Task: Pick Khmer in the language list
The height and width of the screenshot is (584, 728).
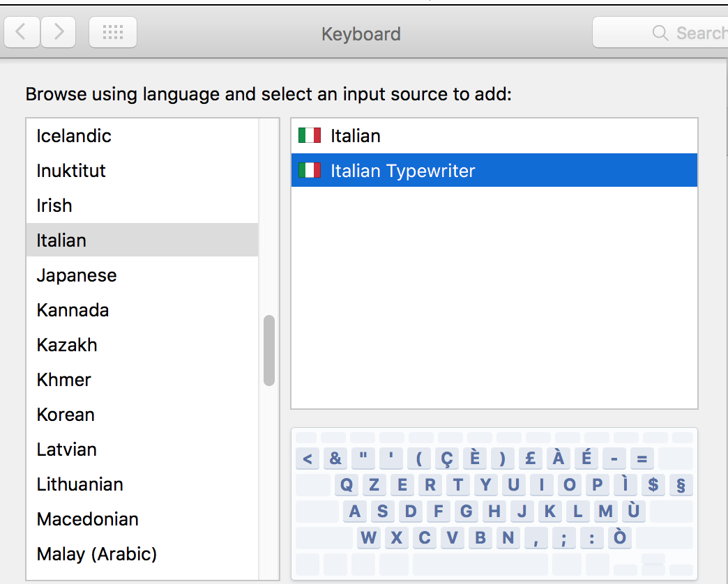Action: [64, 380]
